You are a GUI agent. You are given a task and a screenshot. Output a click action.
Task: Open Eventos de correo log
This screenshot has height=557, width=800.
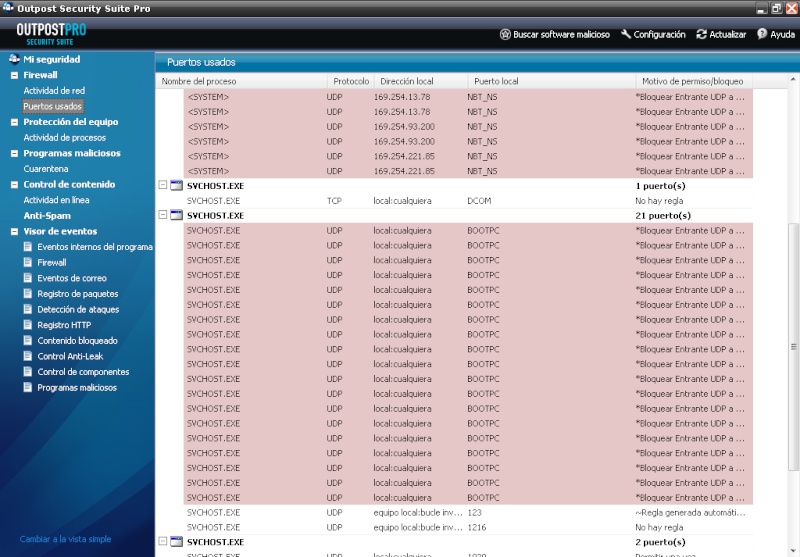point(71,278)
